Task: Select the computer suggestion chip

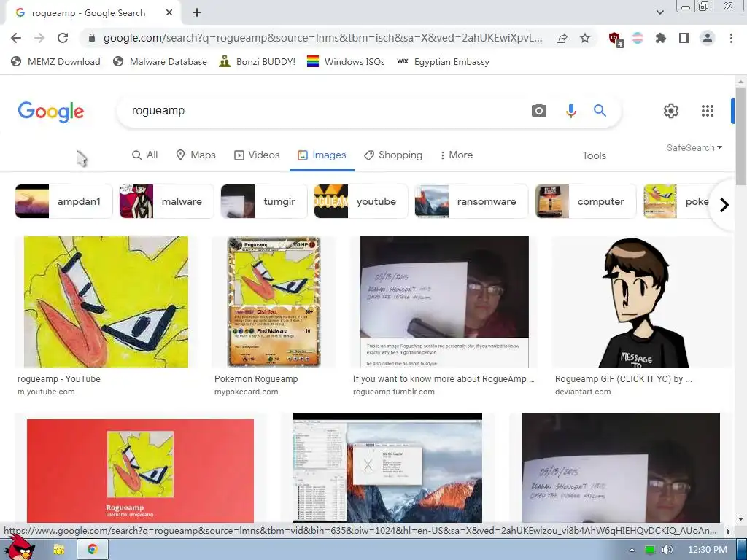Action: [x=586, y=201]
